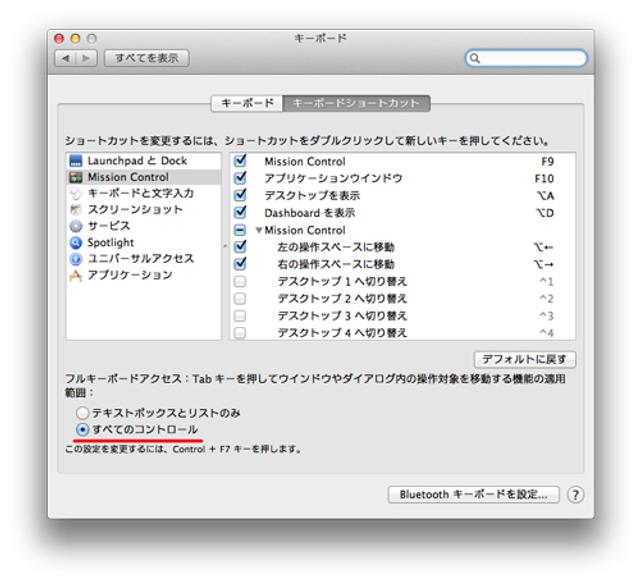Enable デスクトップ 3 へ切り替え checkbox
The height and width of the screenshot is (582, 640).
point(240,316)
